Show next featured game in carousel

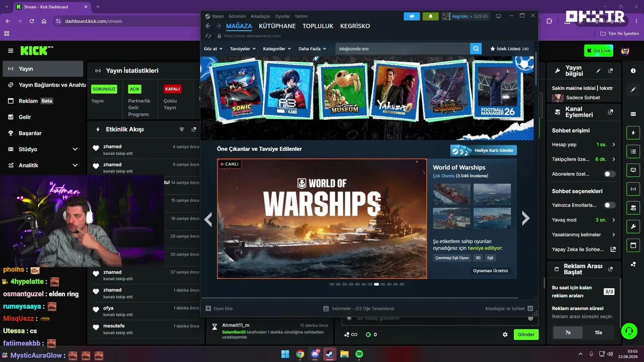click(526, 218)
